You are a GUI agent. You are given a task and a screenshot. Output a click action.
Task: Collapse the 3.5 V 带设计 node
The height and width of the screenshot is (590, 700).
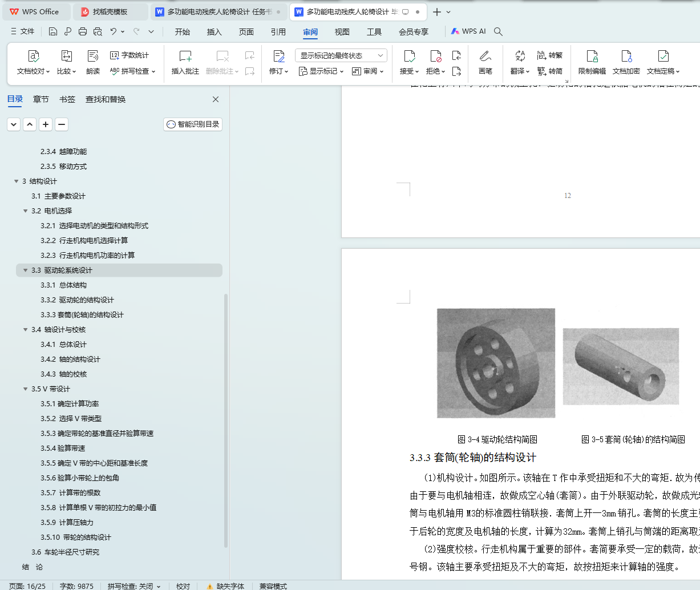[25, 389]
